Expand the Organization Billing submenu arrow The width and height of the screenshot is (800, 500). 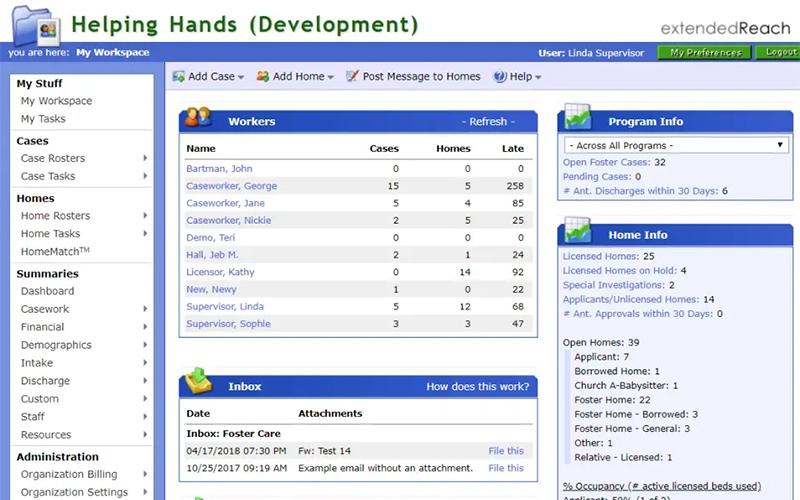coord(145,474)
